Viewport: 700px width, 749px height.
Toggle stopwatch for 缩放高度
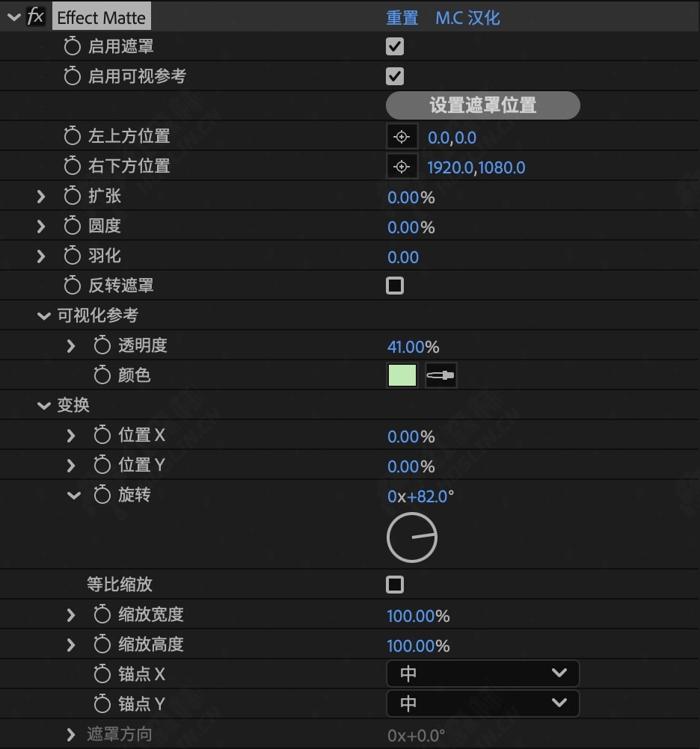(102, 644)
